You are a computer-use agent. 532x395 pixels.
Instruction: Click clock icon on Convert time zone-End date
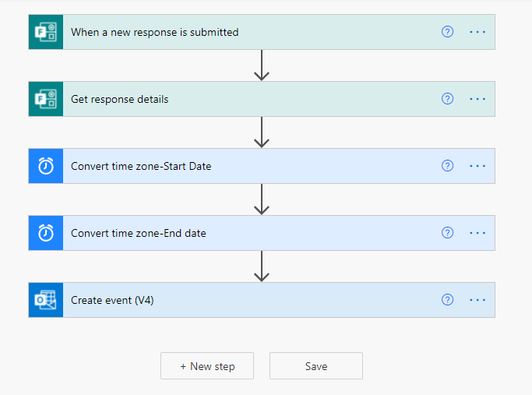click(x=46, y=233)
